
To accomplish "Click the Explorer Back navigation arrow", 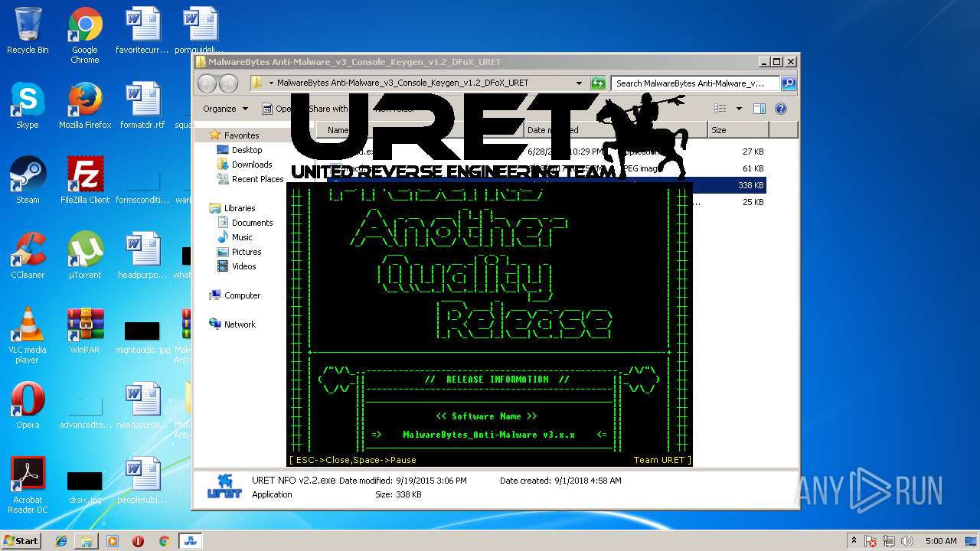I will click(x=207, y=83).
